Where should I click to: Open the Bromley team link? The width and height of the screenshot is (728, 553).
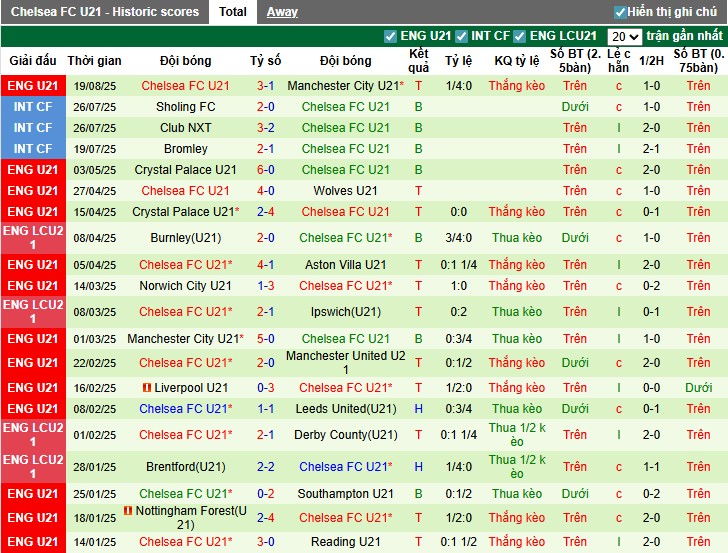coord(186,149)
